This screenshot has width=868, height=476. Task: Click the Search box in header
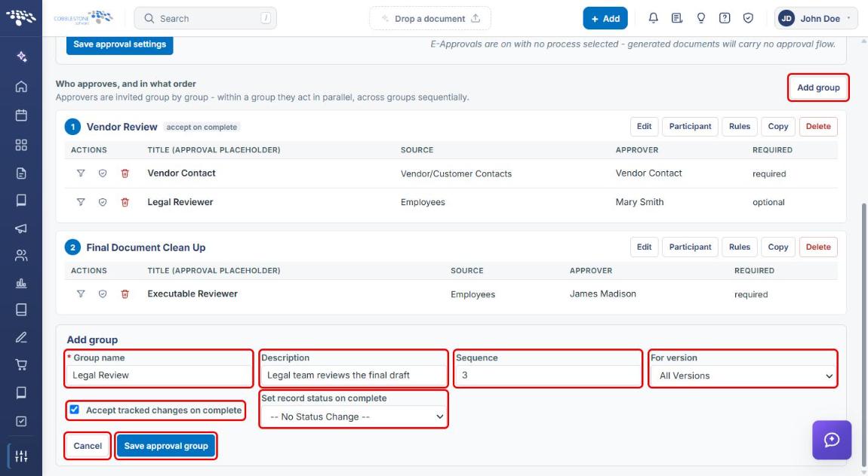[x=205, y=18]
